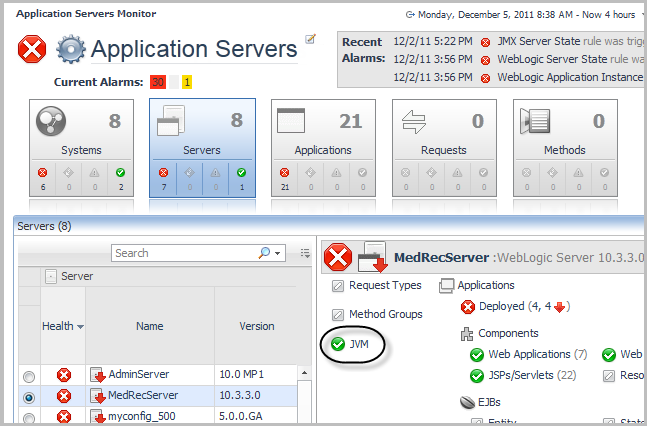Screen dimensions: 647x426
Task: Click the Components puzzle icon
Action: pos(467,334)
